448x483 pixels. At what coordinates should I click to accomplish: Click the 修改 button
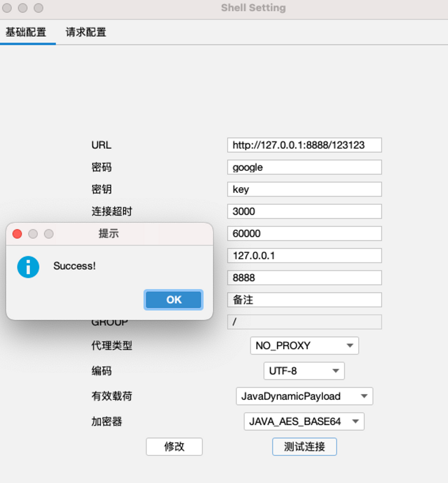pos(174,447)
